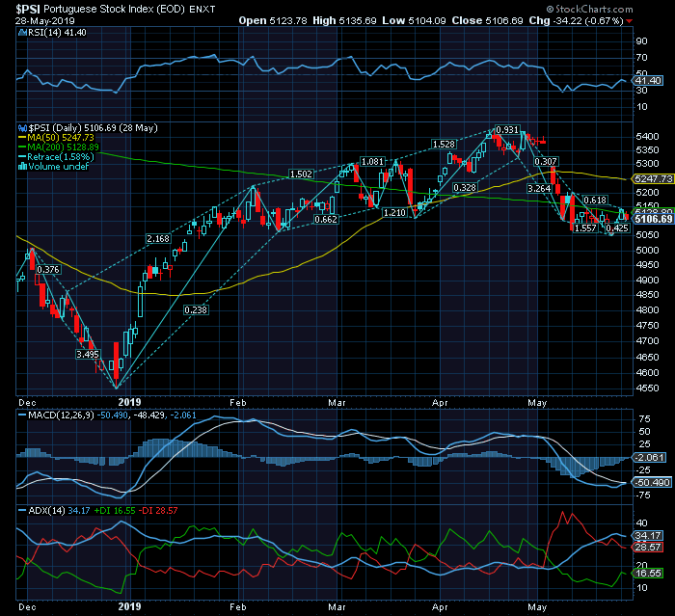
Task: Click the Volume undef legend icon
Action: (x=22, y=167)
